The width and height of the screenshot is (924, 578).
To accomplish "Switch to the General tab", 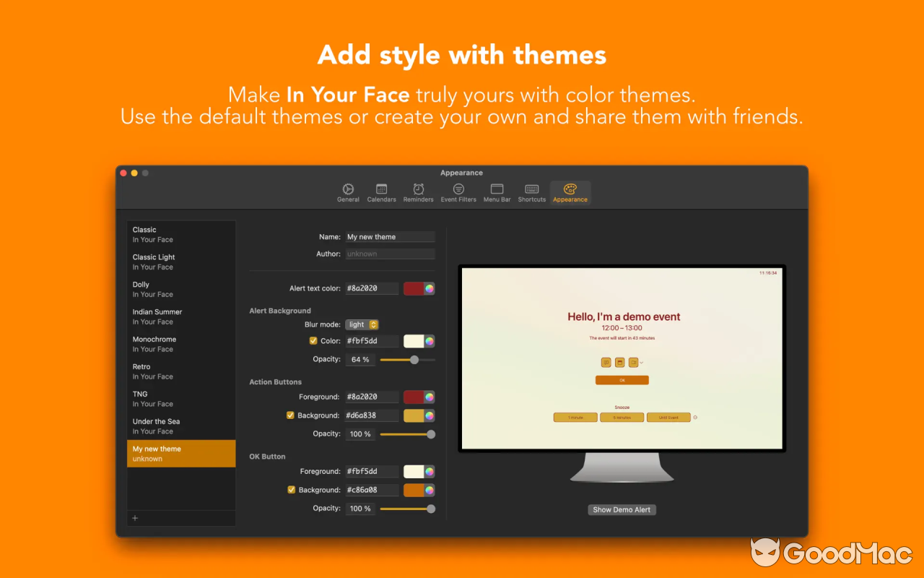I will coord(349,192).
